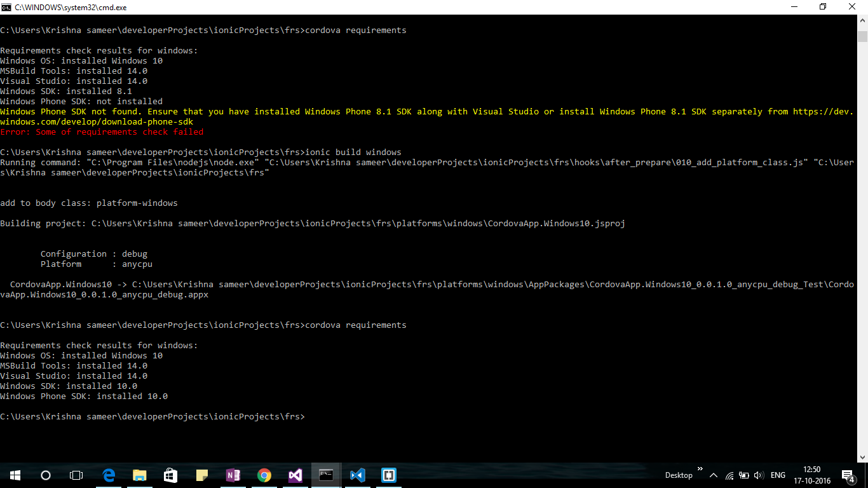The image size is (868, 488).
Task: Click the red 'Error: Some of requirements check failed' line
Action: point(102,132)
